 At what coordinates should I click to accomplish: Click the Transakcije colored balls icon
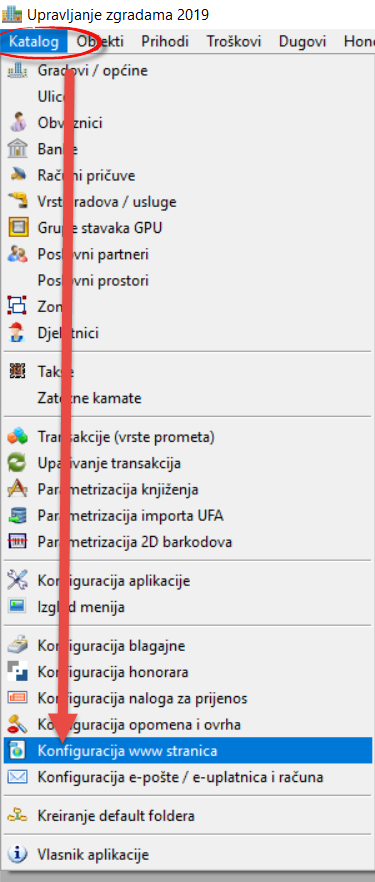coord(16,436)
